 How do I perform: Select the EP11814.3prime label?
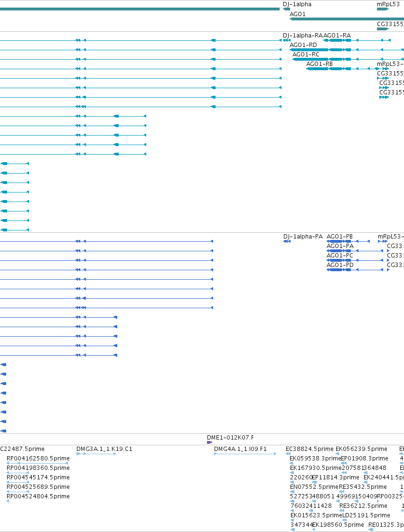pos(335,478)
